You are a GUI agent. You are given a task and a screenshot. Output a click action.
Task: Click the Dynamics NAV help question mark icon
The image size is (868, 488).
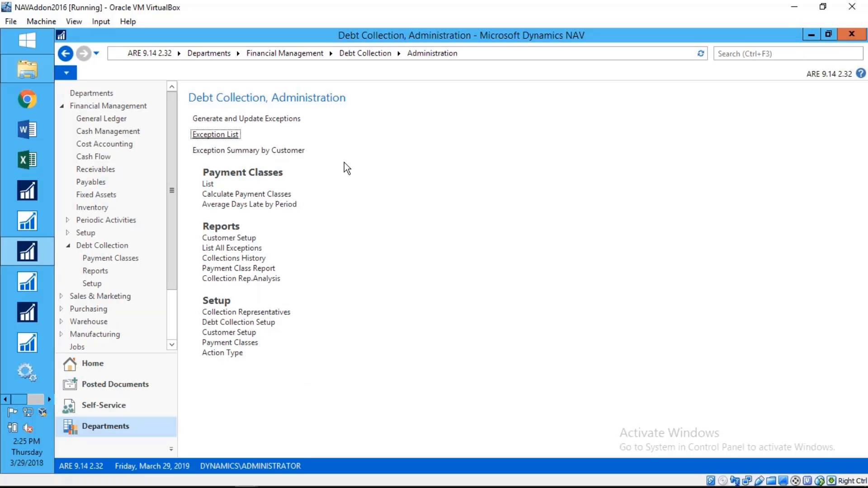tap(861, 73)
